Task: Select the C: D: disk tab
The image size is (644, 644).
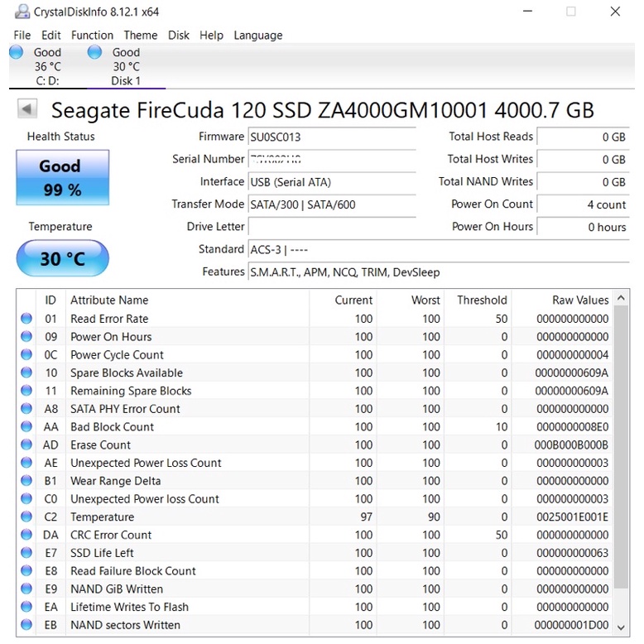Action: (x=48, y=66)
